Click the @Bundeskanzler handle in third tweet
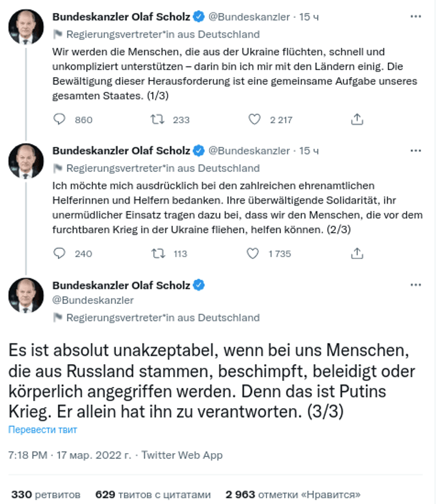 93,300
